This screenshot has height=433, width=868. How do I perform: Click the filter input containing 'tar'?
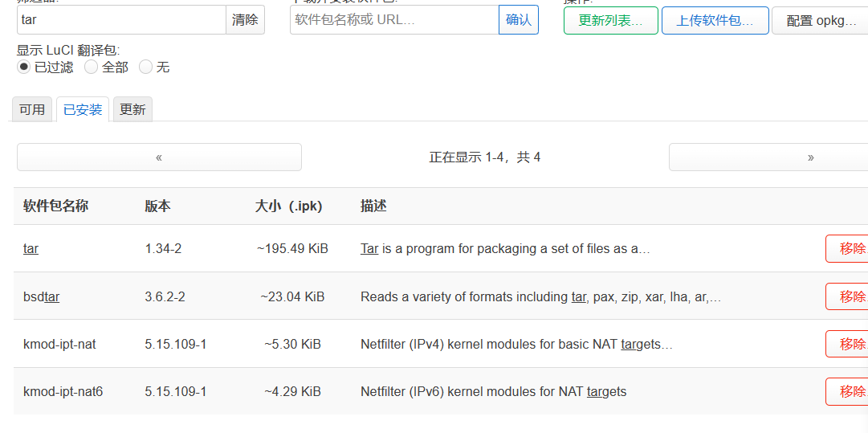pyautogui.click(x=121, y=20)
